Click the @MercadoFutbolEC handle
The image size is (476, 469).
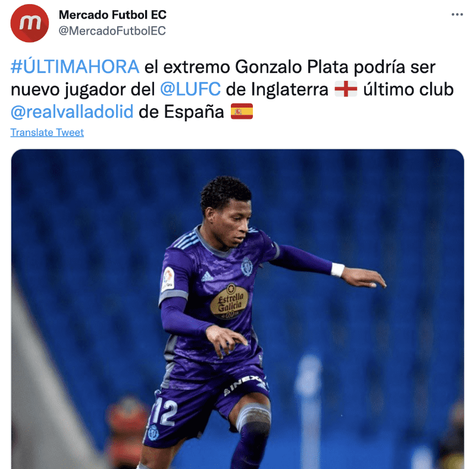[112, 31]
